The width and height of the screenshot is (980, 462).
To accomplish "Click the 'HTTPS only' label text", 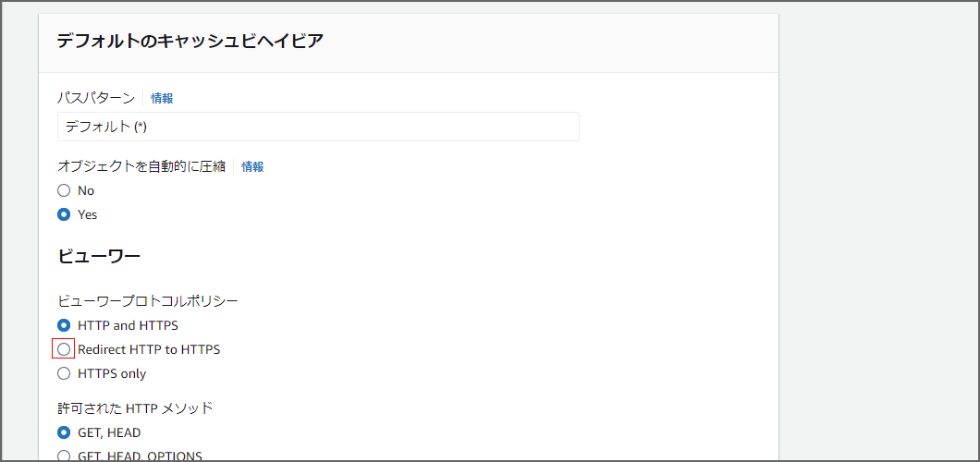I will (112, 374).
